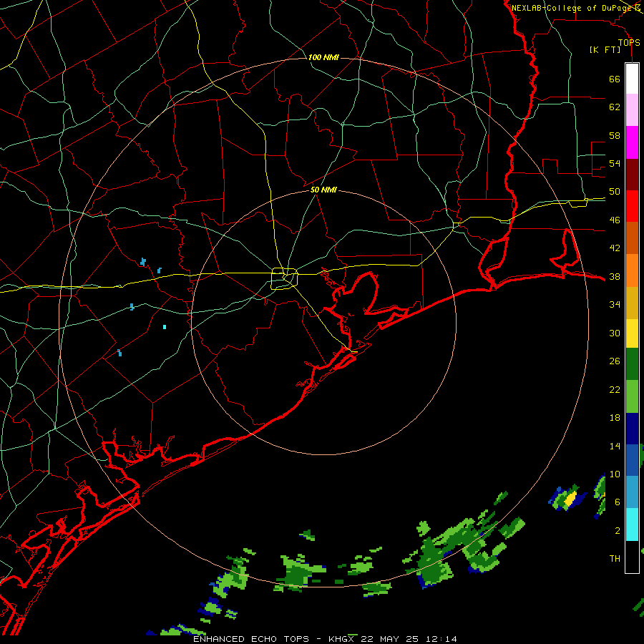
Task: Click the "54" legend value
Action: pos(615,163)
